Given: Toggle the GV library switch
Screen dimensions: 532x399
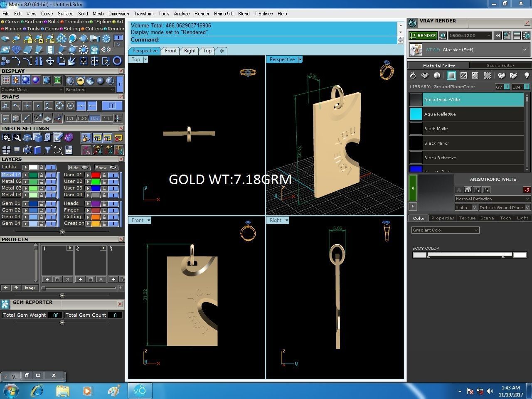Looking at the screenshot, I should [x=503, y=87].
